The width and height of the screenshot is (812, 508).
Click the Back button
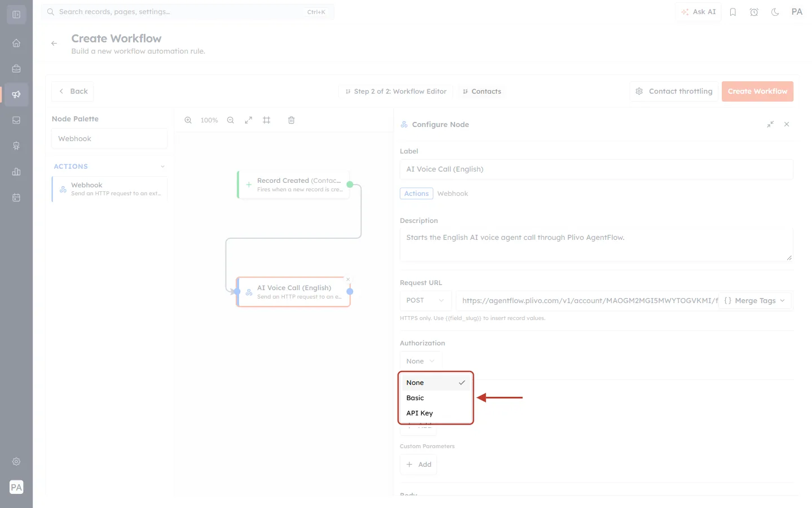coord(73,91)
